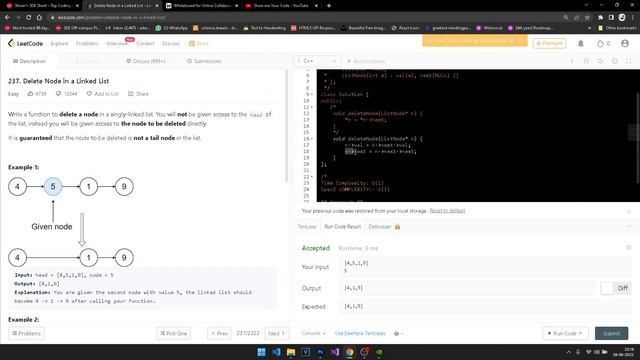The width and height of the screenshot is (640, 360).
Task: Open the Discuss (999+) tab
Action: 146,61
